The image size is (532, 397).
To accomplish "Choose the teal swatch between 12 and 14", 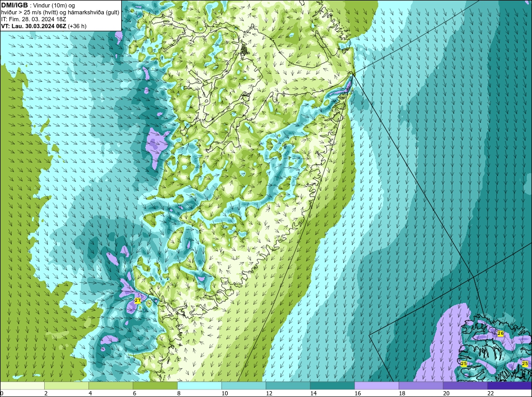I will click(288, 386).
